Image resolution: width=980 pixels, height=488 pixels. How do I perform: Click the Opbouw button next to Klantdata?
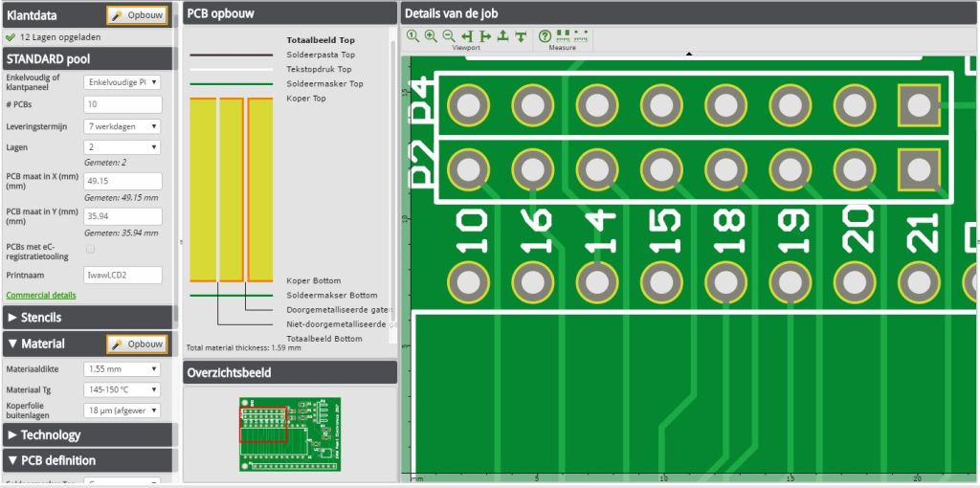137,15
